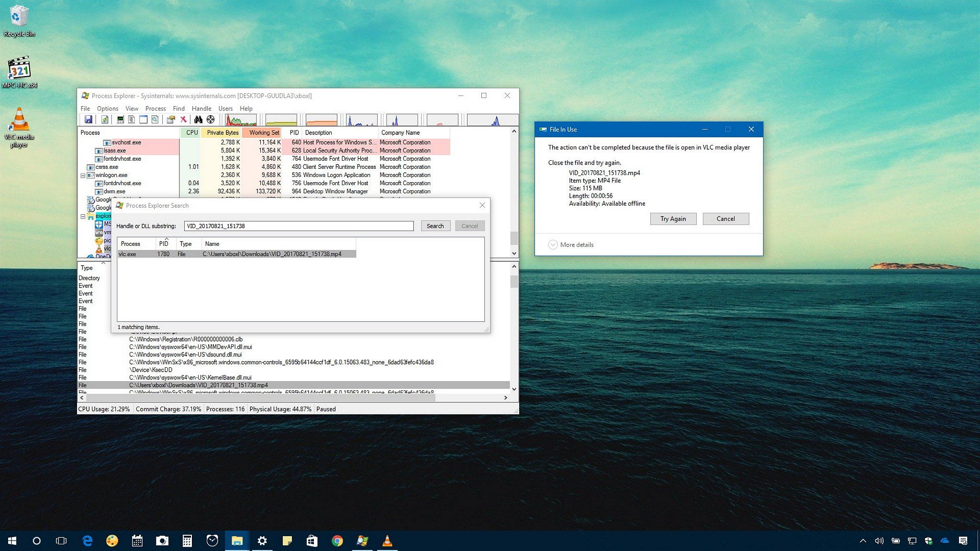The height and width of the screenshot is (551, 980).
Task: Collapse the winlogon.exe tree node
Action: pyautogui.click(x=83, y=175)
